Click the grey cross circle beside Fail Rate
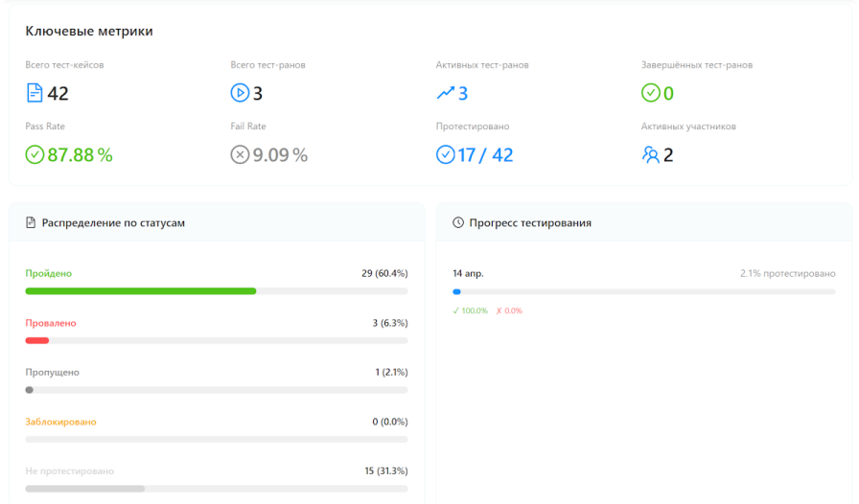This screenshot has height=504, width=859. [240, 154]
